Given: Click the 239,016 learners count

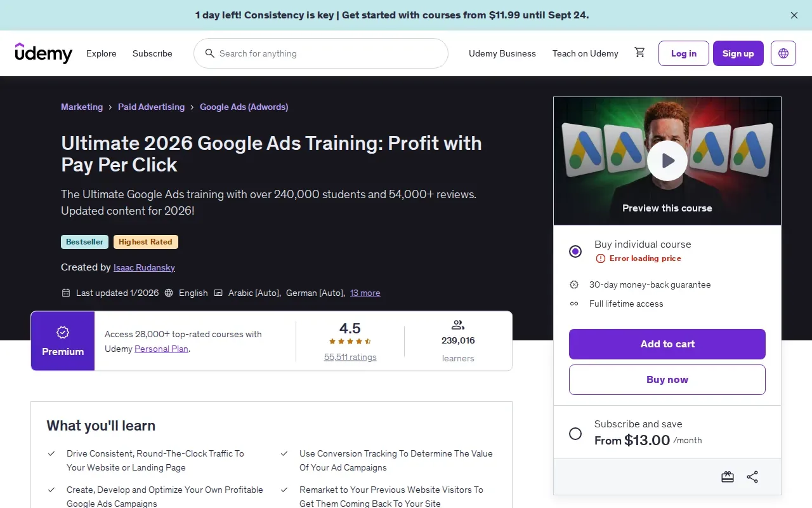Looking at the screenshot, I should pos(458,340).
